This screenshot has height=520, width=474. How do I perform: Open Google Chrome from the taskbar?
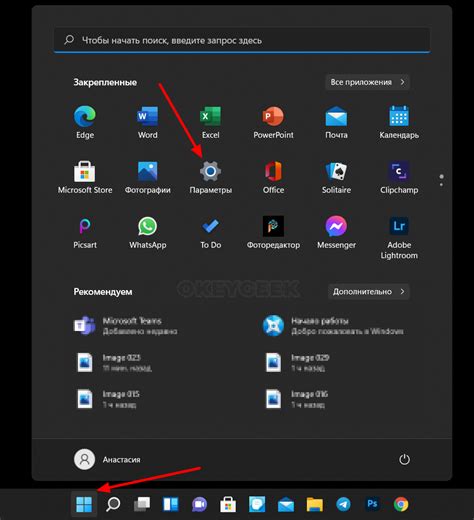click(x=401, y=504)
